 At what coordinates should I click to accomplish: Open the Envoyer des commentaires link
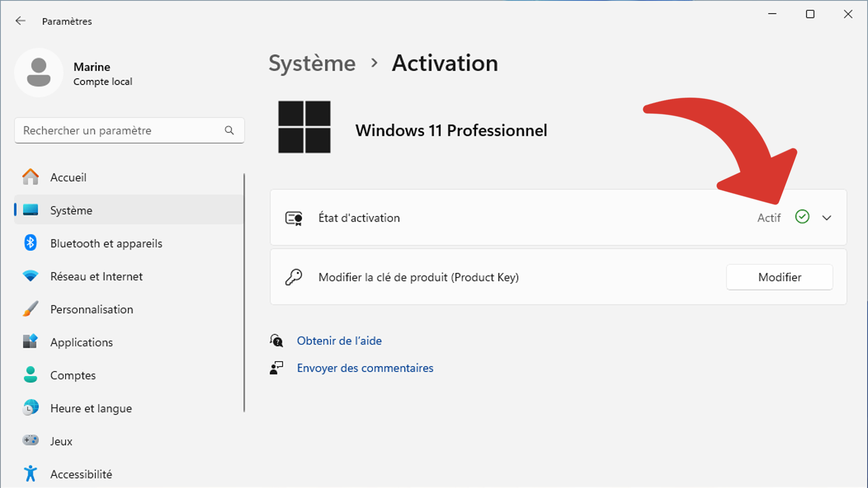(365, 368)
